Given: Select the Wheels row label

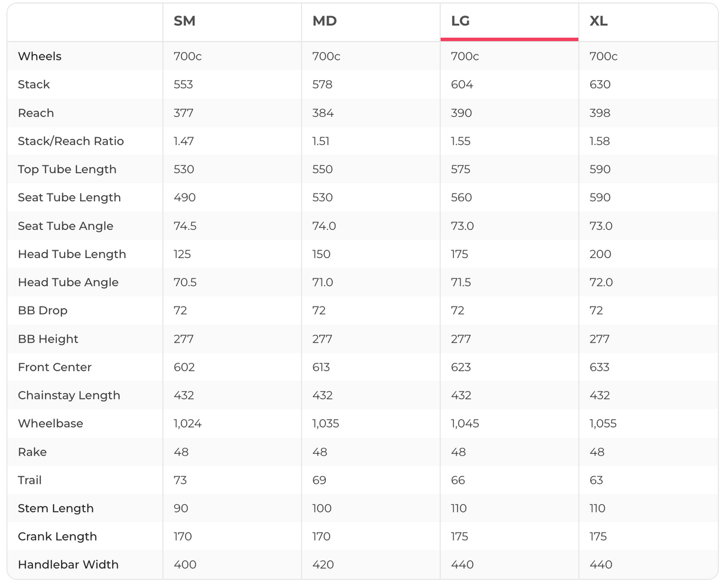Looking at the screenshot, I should (x=40, y=56).
